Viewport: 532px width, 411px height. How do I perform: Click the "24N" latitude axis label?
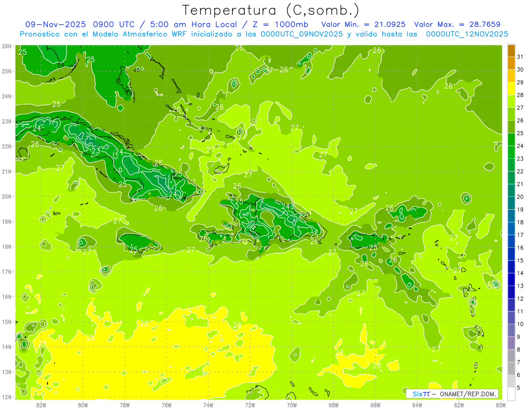pos(6,96)
